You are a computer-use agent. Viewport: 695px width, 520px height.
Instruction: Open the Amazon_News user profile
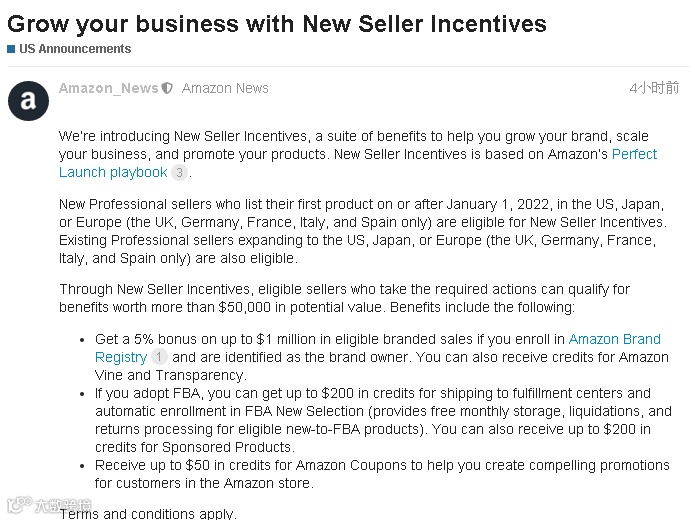pos(108,88)
